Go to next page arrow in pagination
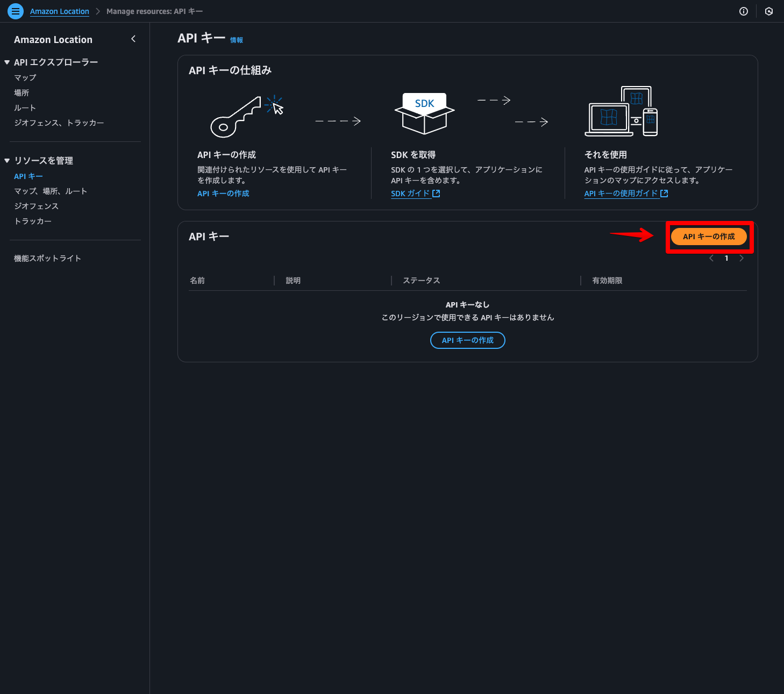Image resolution: width=784 pixels, height=694 pixels. [x=742, y=259]
